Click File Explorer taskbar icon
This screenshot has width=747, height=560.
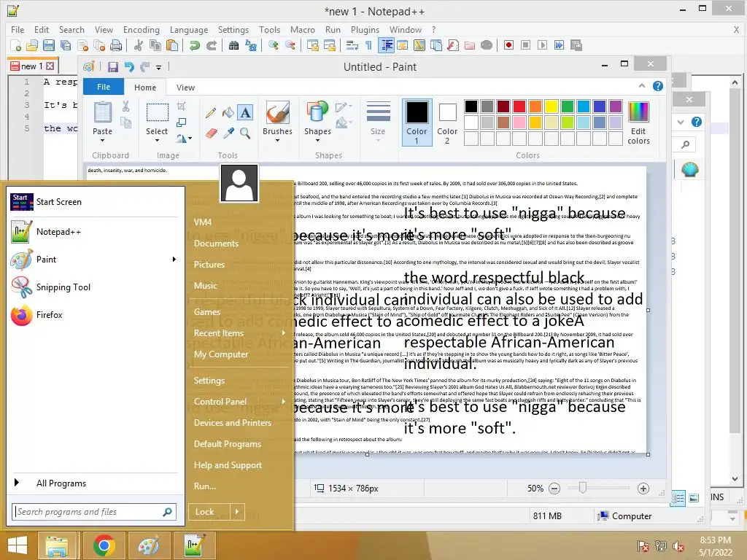click(x=57, y=545)
